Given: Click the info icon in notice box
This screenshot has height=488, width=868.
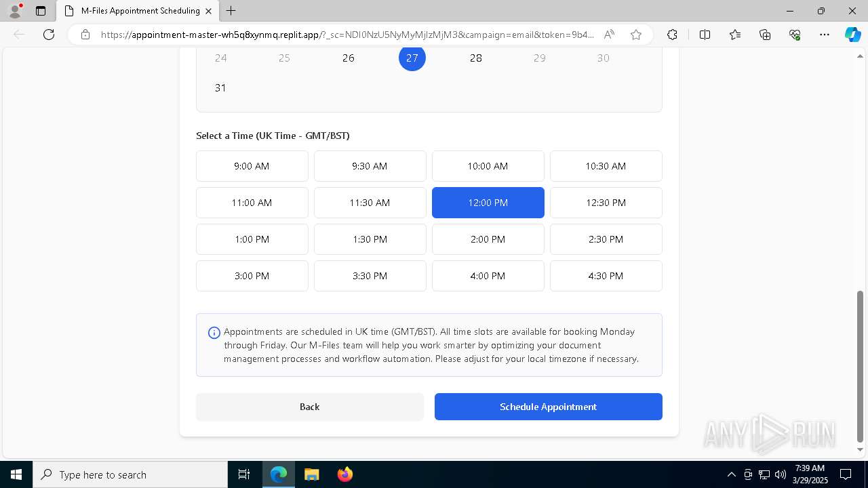Looking at the screenshot, I should (x=214, y=332).
